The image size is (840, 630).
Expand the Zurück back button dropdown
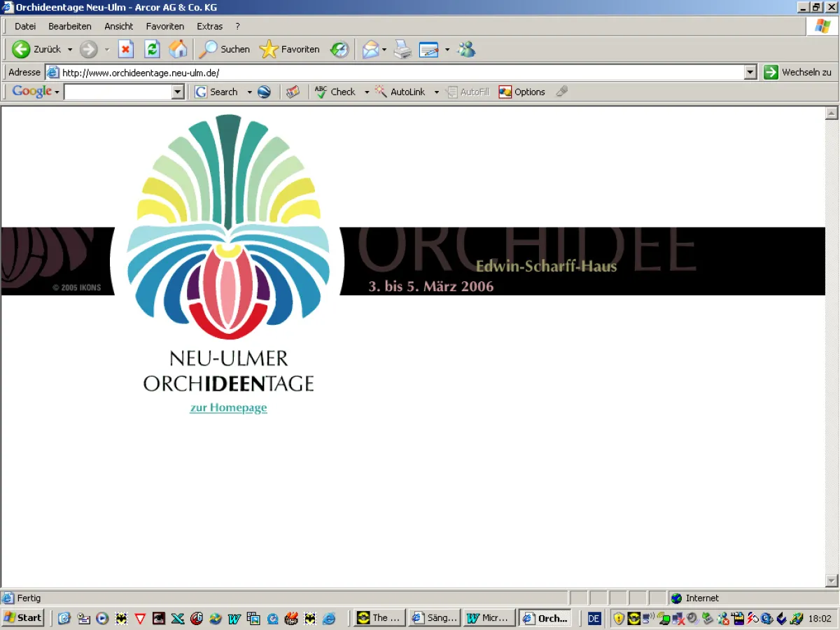click(69, 49)
